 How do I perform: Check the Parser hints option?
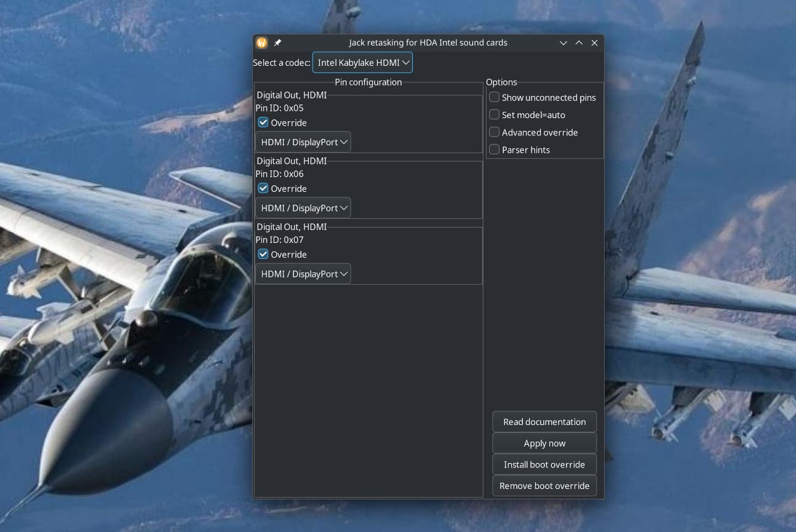point(495,149)
